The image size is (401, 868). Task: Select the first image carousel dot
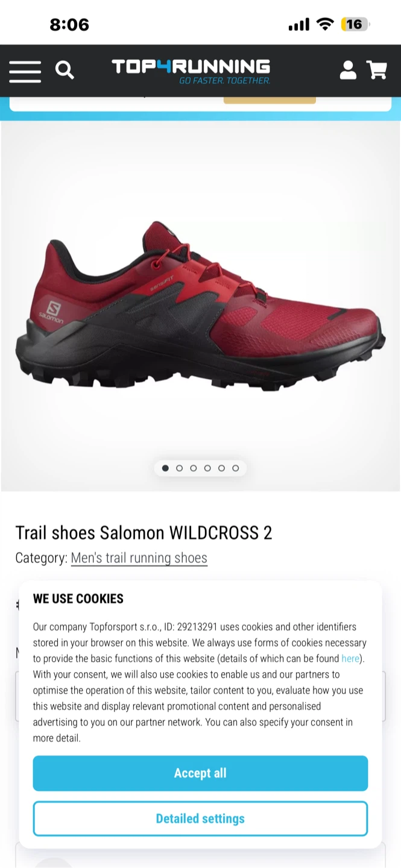tap(165, 468)
